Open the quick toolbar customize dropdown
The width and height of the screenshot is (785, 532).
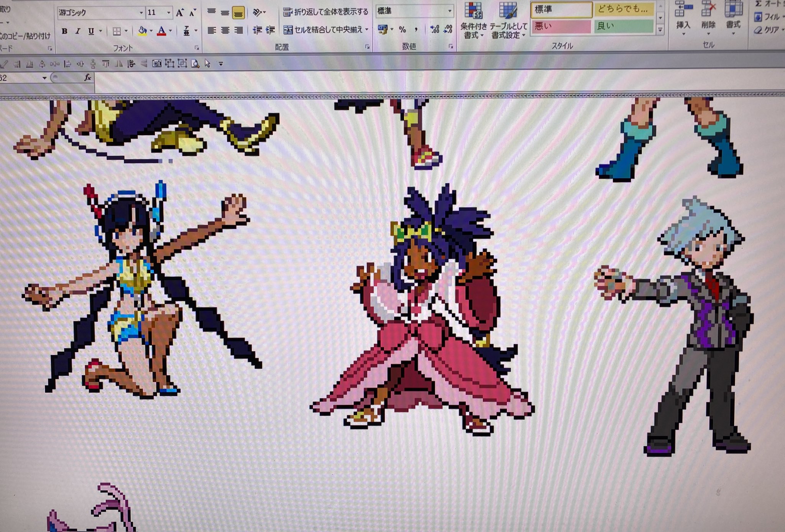pos(221,64)
